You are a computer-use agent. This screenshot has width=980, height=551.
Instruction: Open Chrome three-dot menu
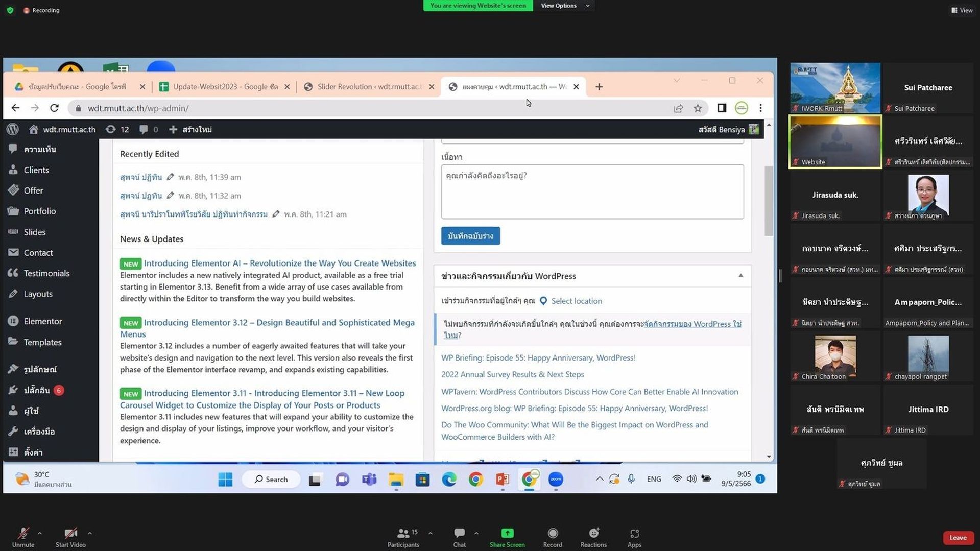tap(760, 108)
